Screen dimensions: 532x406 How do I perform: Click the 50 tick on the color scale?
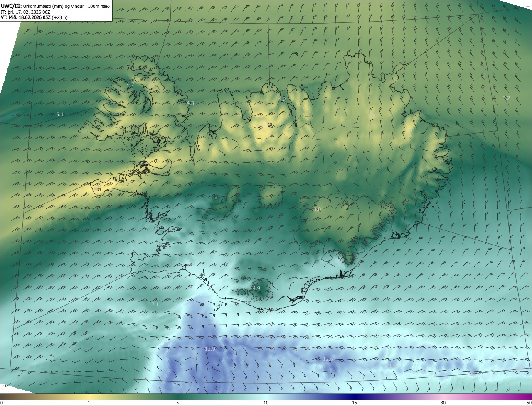click(x=529, y=403)
